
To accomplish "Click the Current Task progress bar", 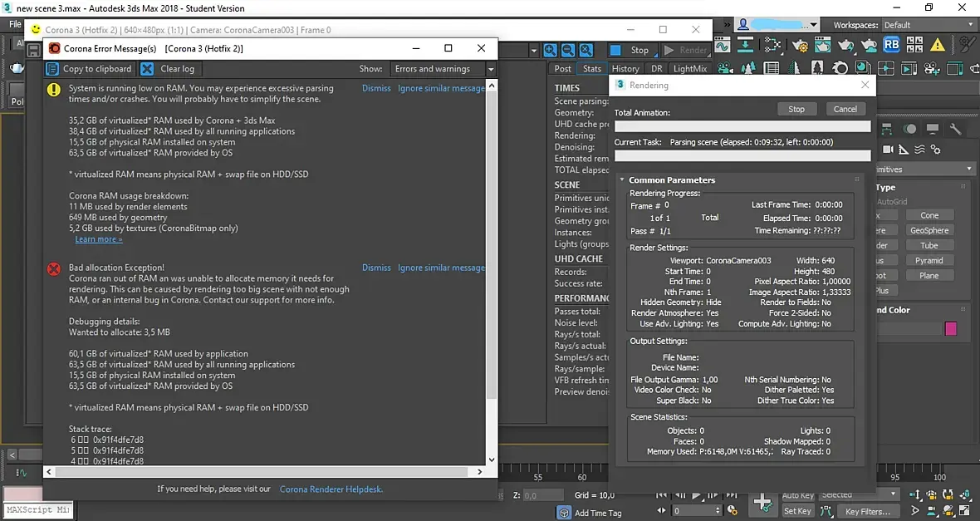I will click(x=742, y=155).
